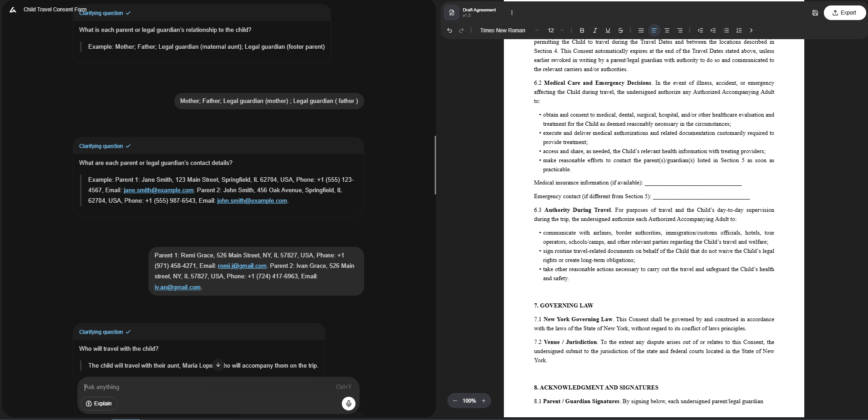This screenshot has height=420, width=868.
Task: Activate the microphone for voice input
Action: [x=348, y=404]
